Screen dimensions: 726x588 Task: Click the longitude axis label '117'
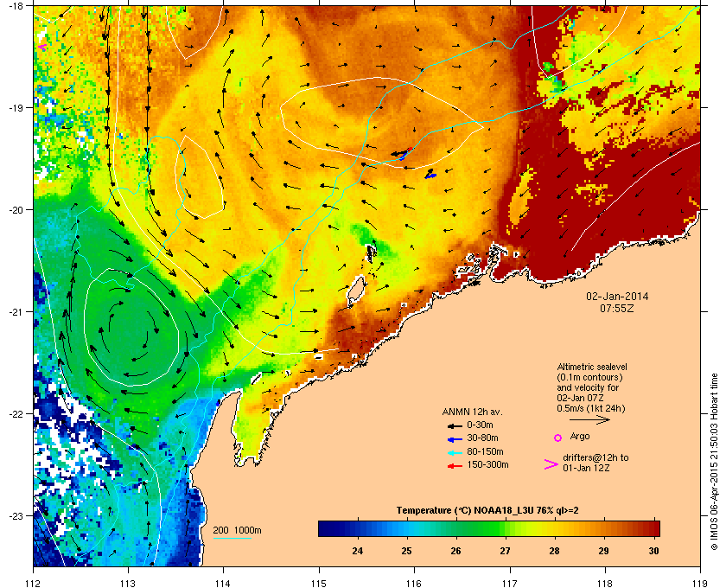pyautogui.click(x=510, y=584)
